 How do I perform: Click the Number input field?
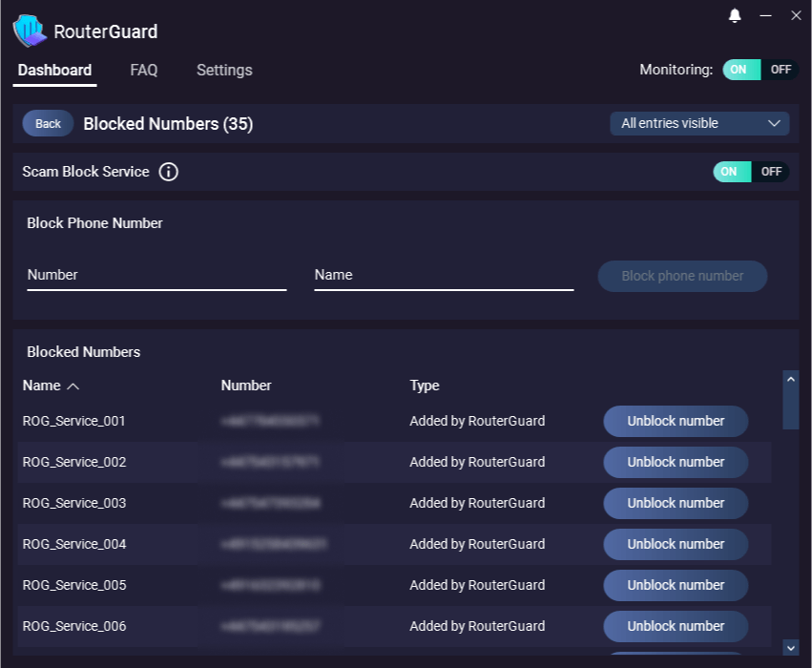point(156,275)
